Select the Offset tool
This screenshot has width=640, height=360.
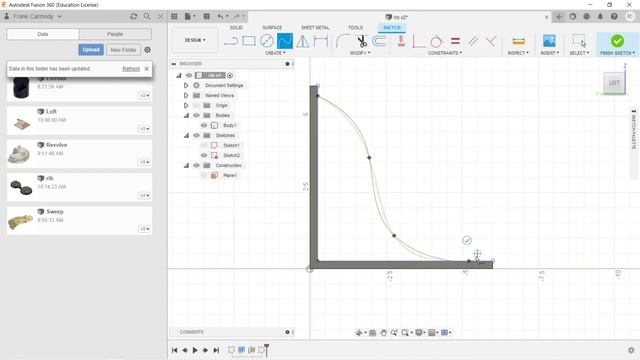[x=380, y=41]
